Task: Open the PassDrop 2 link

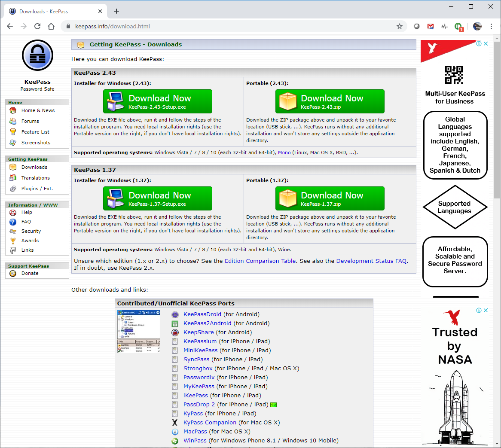Action: (199, 405)
